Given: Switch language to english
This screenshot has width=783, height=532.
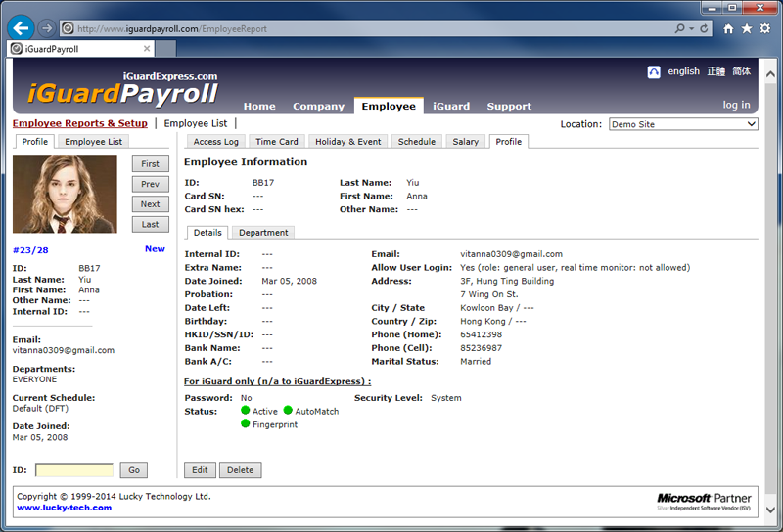Looking at the screenshot, I should coord(683,71).
